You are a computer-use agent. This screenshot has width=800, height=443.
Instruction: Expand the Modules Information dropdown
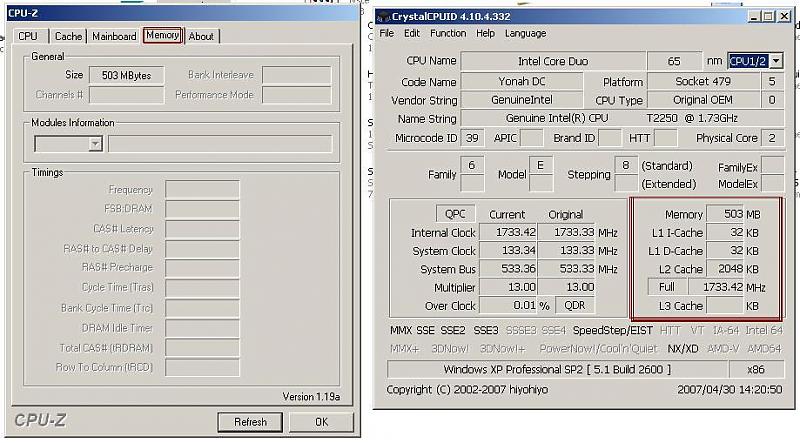pyautogui.click(x=95, y=143)
